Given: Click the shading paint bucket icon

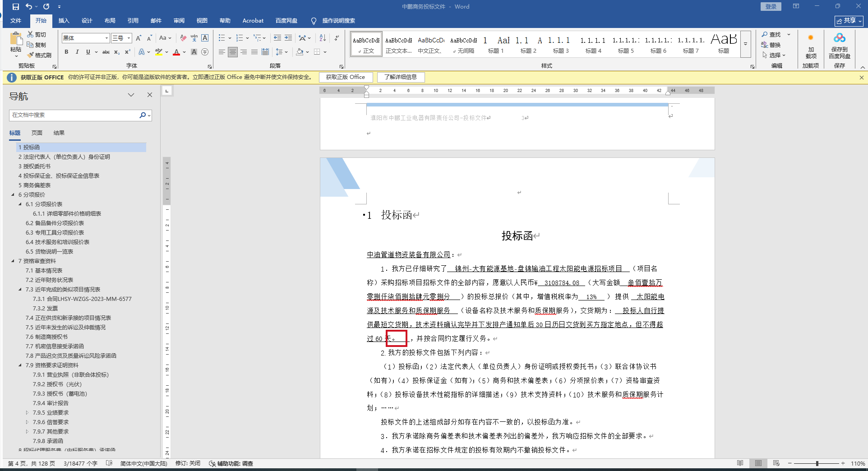Looking at the screenshot, I should coord(300,52).
